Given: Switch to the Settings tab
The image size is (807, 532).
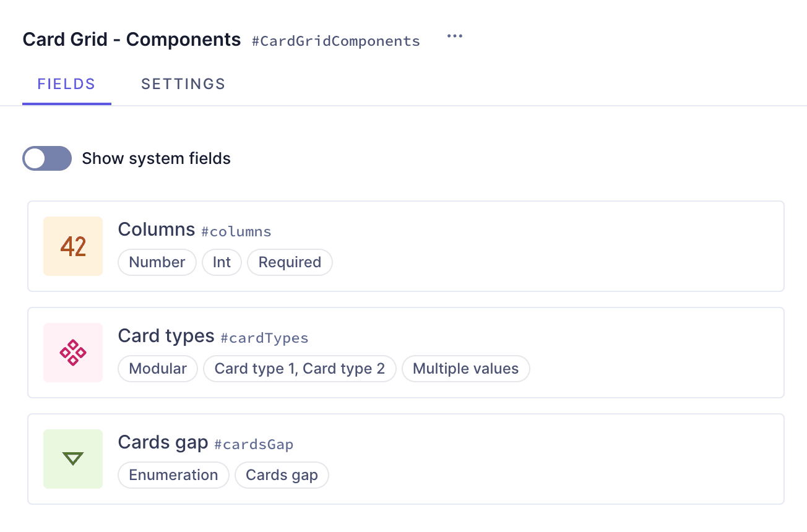Looking at the screenshot, I should tap(183, 84).
